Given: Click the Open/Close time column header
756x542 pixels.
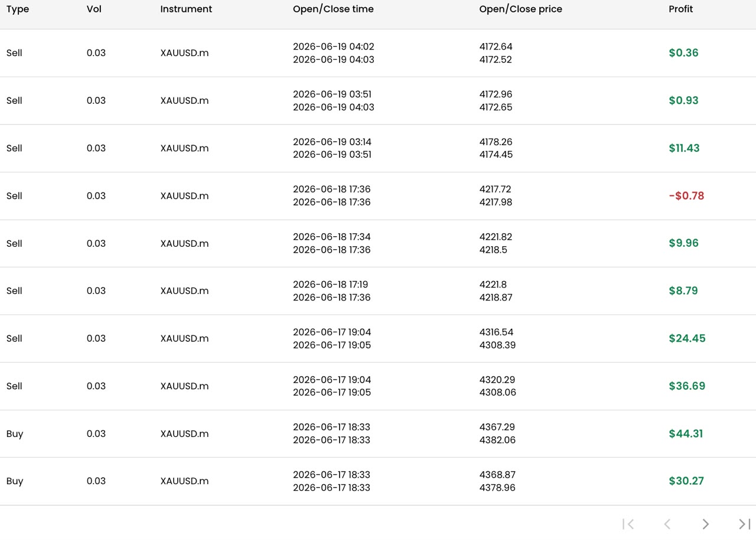Looking at the screenshot, I should (333, 9).
